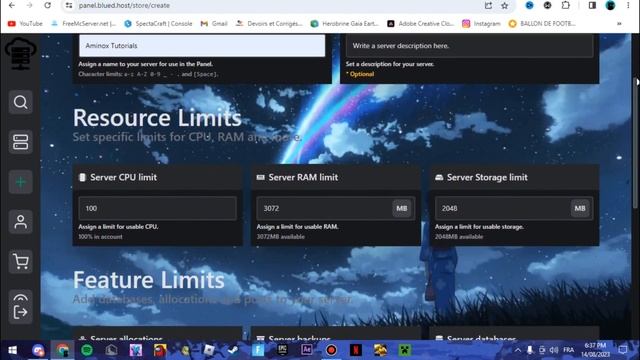Click the Server CPU limit input
Screen dimensions: 640x360
(x=158, y=208)
